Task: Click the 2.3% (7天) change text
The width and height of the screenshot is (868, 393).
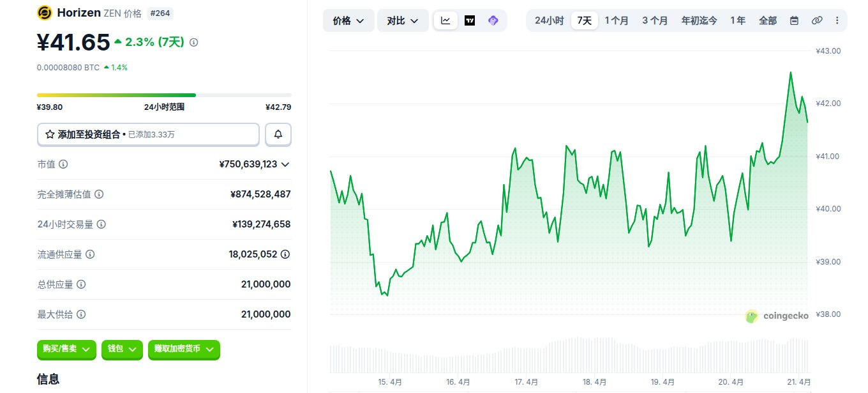Action: point(154,42)
